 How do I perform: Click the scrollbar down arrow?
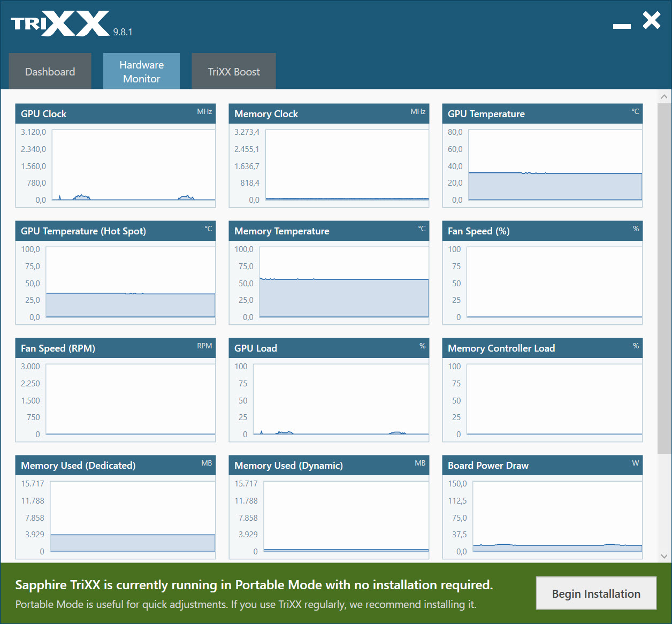[664, 556]
